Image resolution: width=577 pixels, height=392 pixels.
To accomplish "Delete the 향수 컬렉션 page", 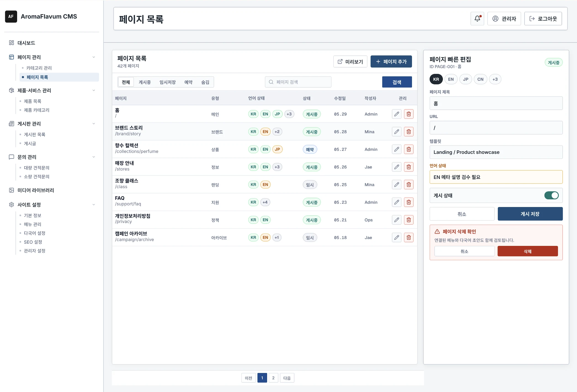I will 409,149.
